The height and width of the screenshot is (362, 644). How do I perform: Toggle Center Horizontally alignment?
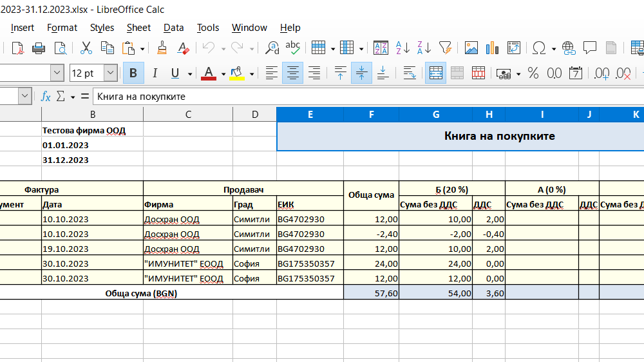tap(292, 73)
